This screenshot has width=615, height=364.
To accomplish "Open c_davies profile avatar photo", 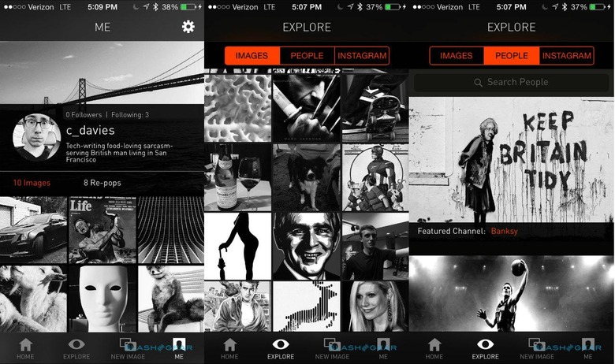I will point(36,137).
